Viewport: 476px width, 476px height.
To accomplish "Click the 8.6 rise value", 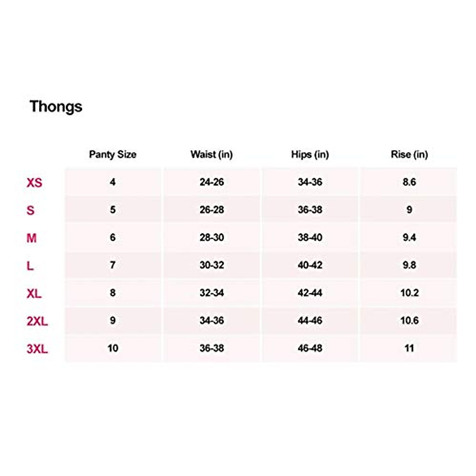I will [409, 182].
